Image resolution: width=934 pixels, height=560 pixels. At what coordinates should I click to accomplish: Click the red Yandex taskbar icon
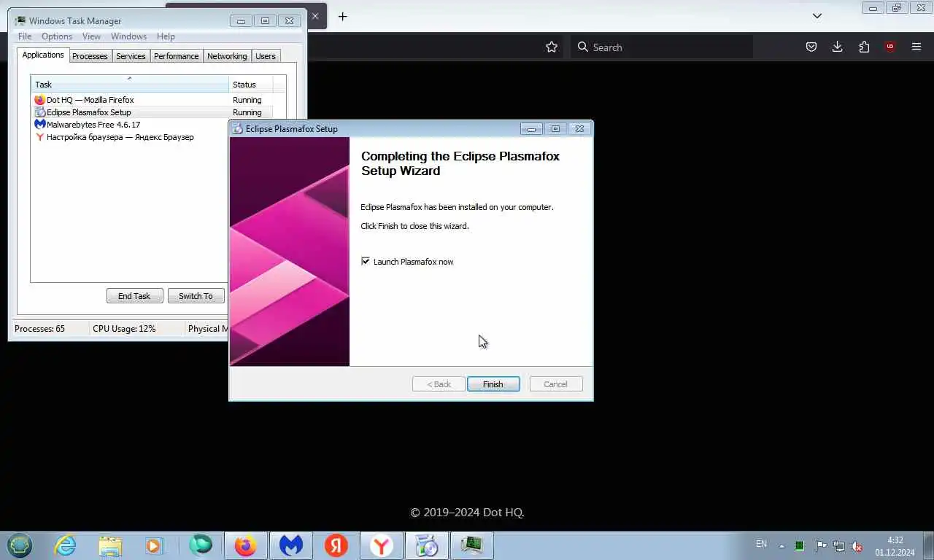tap(336, 545)
